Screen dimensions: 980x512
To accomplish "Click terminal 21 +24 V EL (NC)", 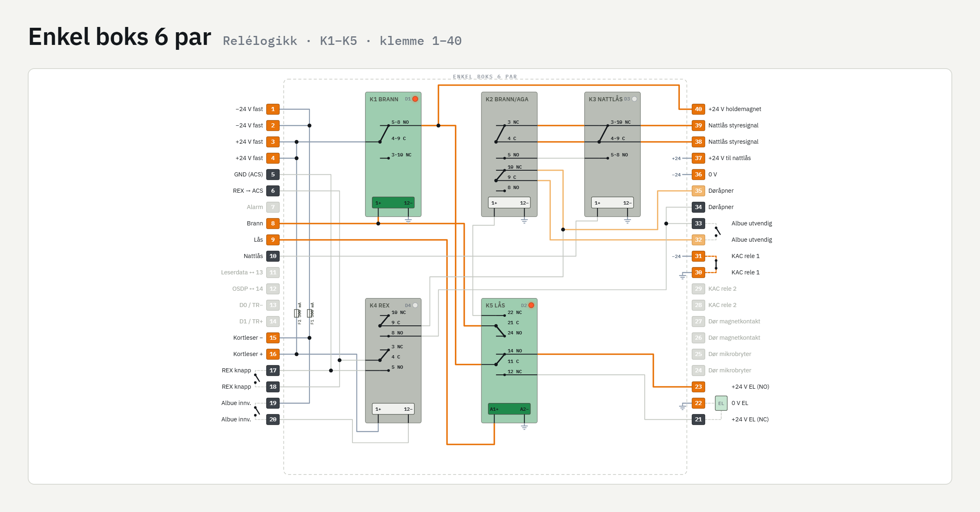I will (x=699, y=419).
